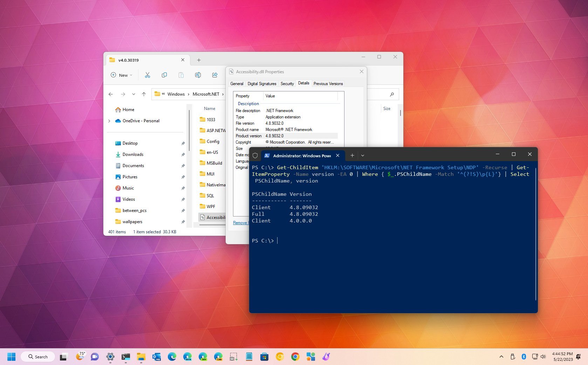
Task: Click the weather widget showing 75 degrees
Action: click(x=81, y=357)
